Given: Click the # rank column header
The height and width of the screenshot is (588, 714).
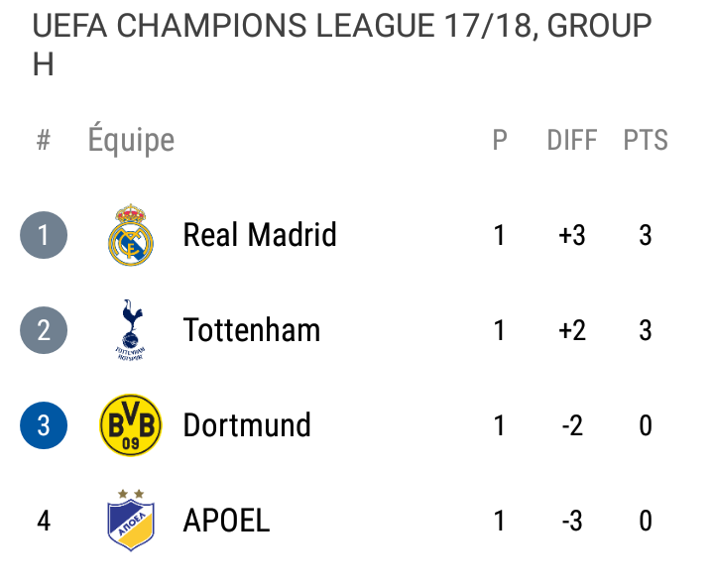Looking at the screenshot, I should point(44,140).
